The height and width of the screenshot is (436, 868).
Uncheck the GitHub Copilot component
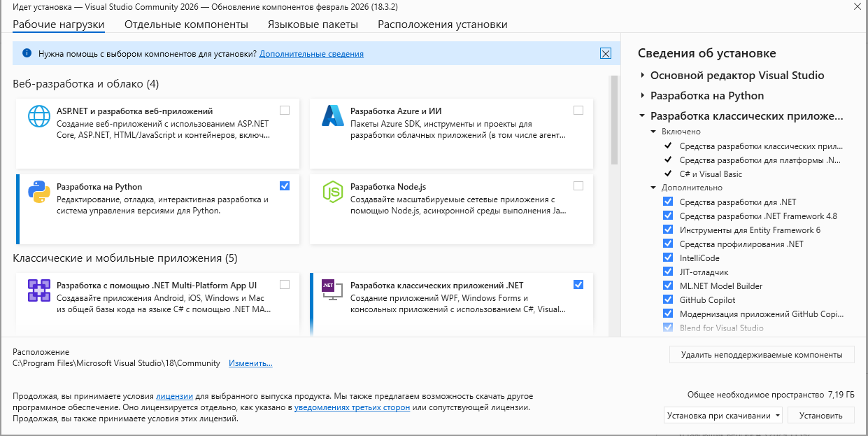tap(668, 300)
